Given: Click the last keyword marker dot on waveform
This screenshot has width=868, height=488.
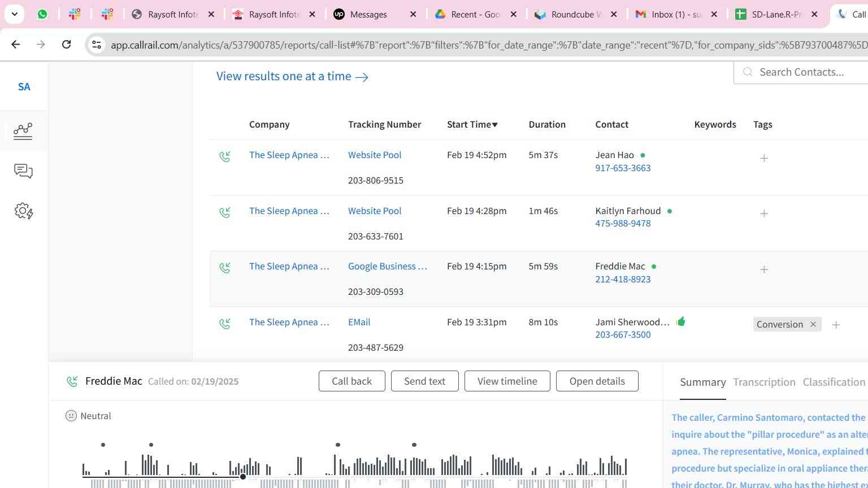Looking at the screenshot, I should click(x=414, y=445).
